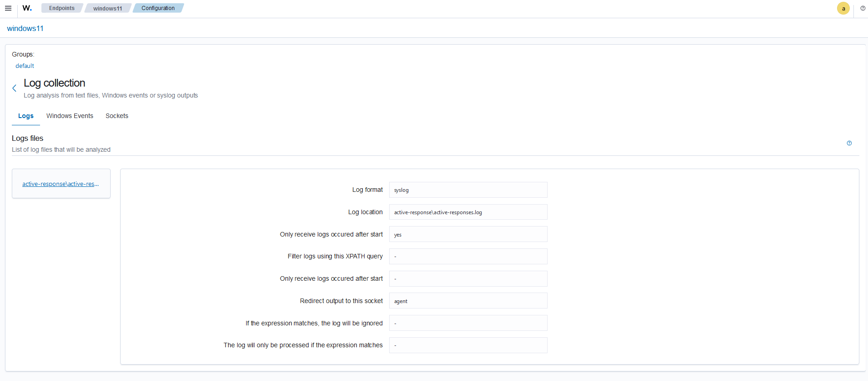Click the 'Groups:' label
The image size is (868, 381).
point(23,54)
